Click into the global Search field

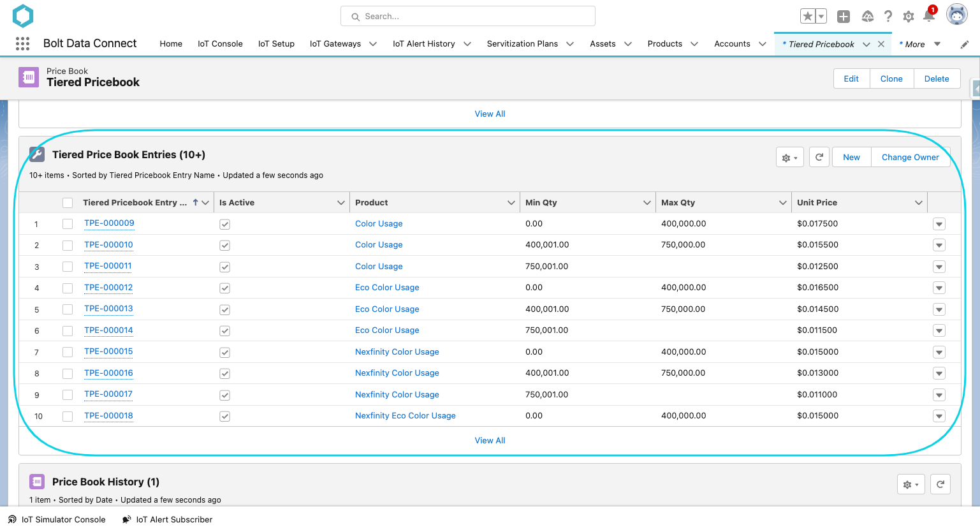click(468, 17)
